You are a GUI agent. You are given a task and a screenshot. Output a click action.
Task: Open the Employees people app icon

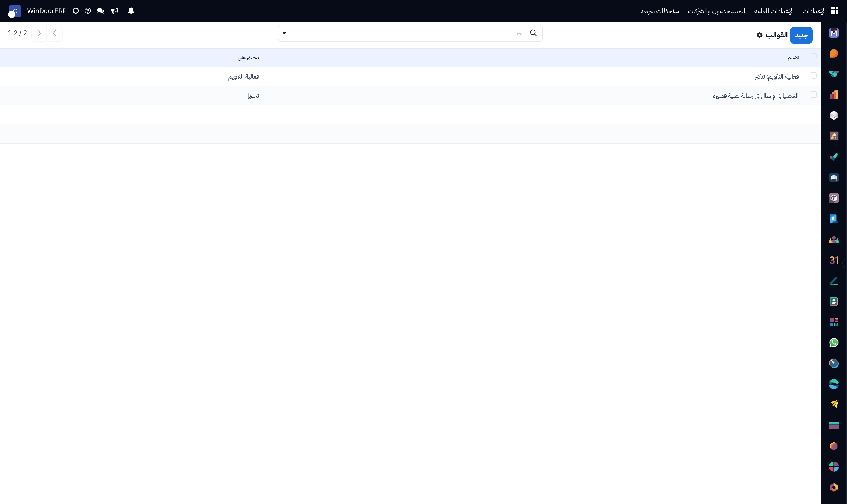[x=834, y=239]
